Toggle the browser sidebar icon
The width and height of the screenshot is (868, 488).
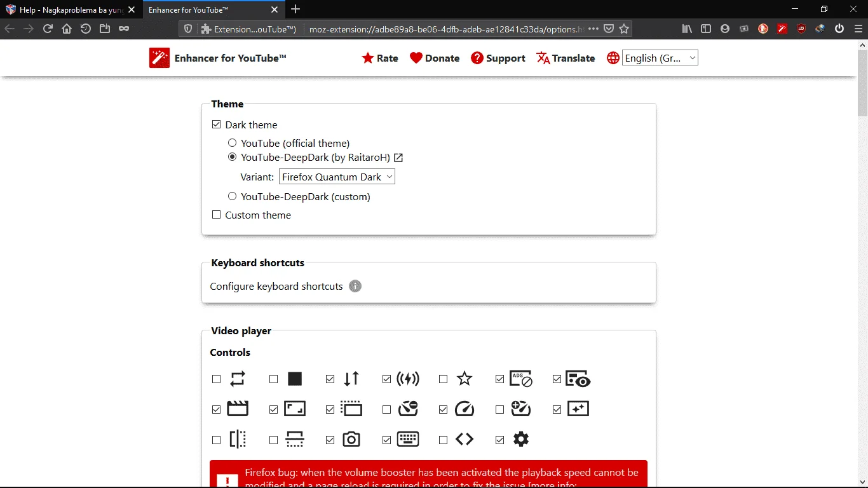click(706, 29)
